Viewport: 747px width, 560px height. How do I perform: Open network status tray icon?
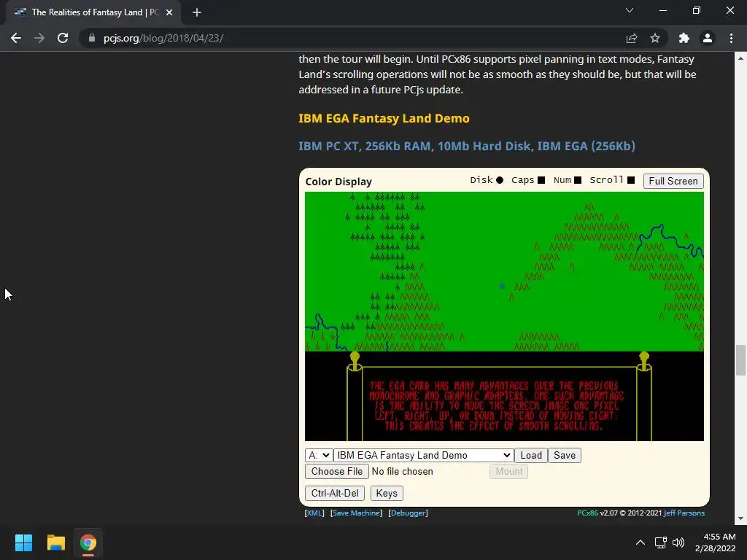point(660,542)
